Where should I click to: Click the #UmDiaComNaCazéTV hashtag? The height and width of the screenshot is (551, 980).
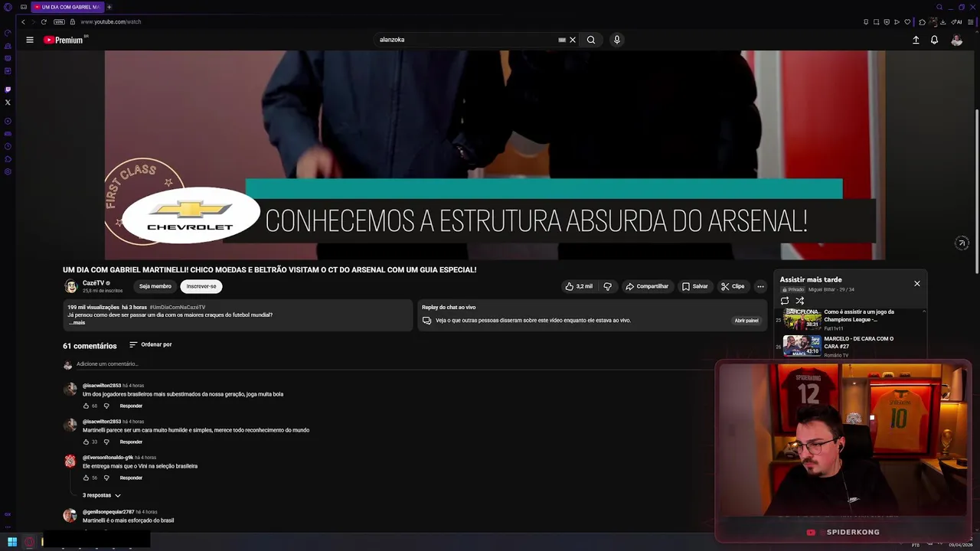point(178,307)
